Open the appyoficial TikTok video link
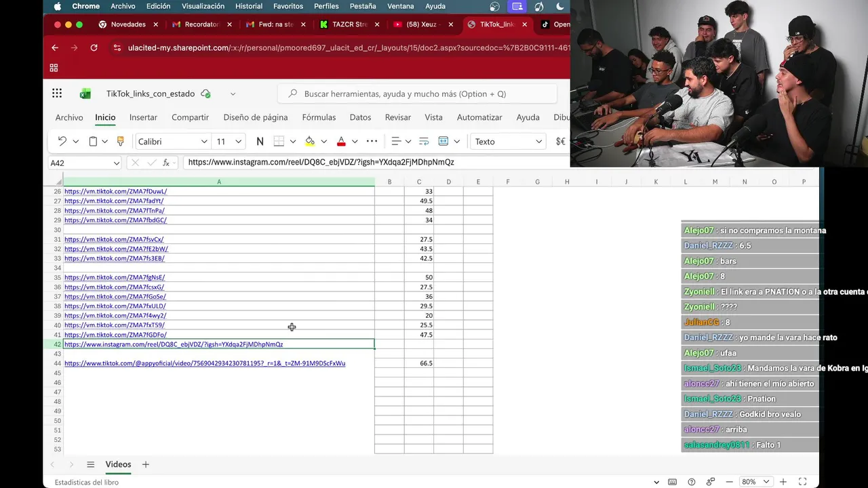 205,363
